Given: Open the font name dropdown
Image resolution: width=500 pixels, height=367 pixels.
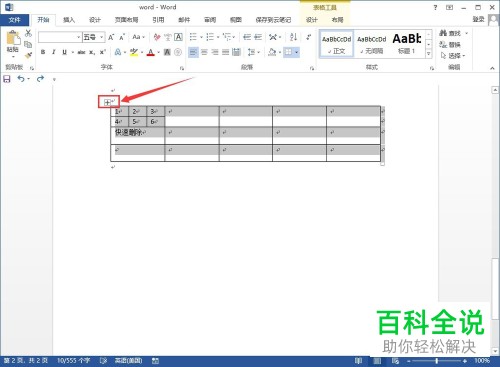Looking at the screenshot, I should (x=78, y=37).
